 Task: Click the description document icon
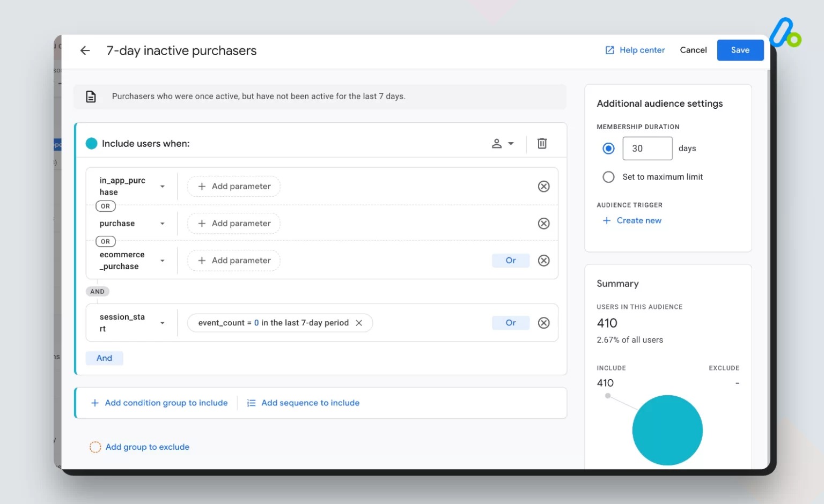click(x=91, y=97)
